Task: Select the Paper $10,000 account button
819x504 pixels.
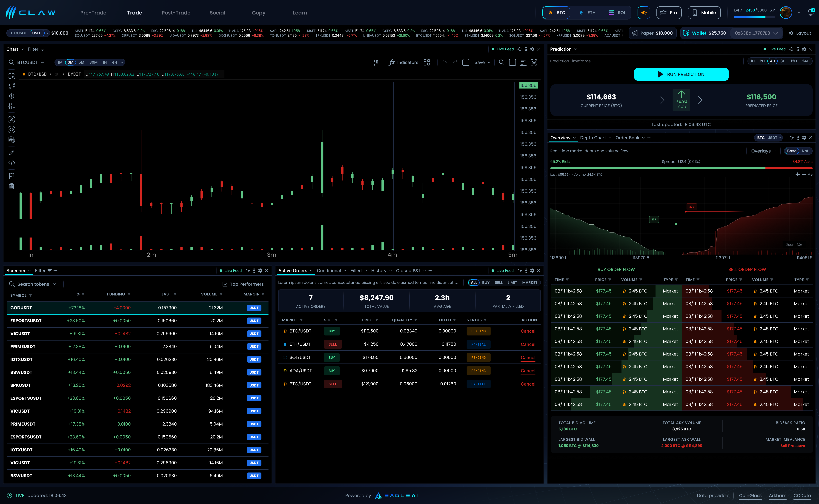Action: [652, 33]
